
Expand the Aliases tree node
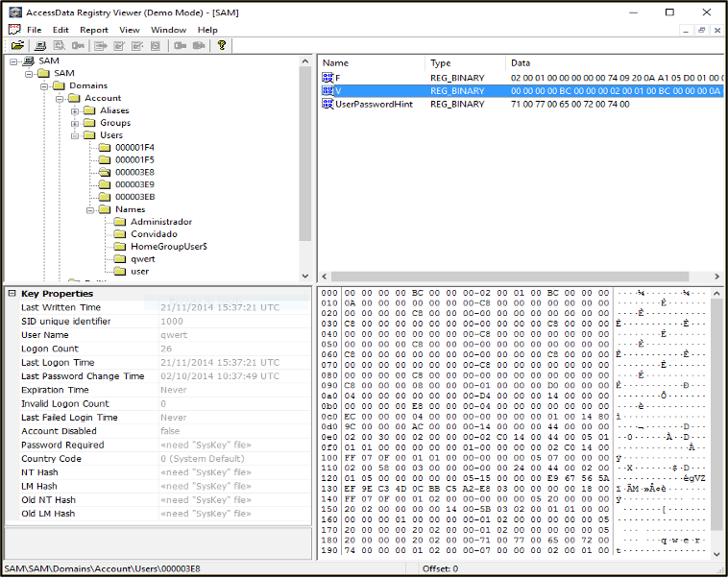pyautogui.click(x=75, y=111)
